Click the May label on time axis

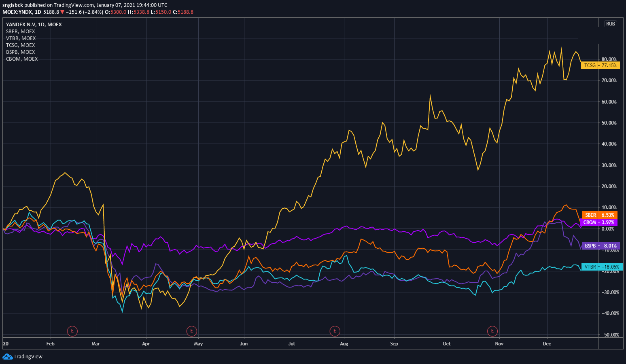click(x=198, y=344)
